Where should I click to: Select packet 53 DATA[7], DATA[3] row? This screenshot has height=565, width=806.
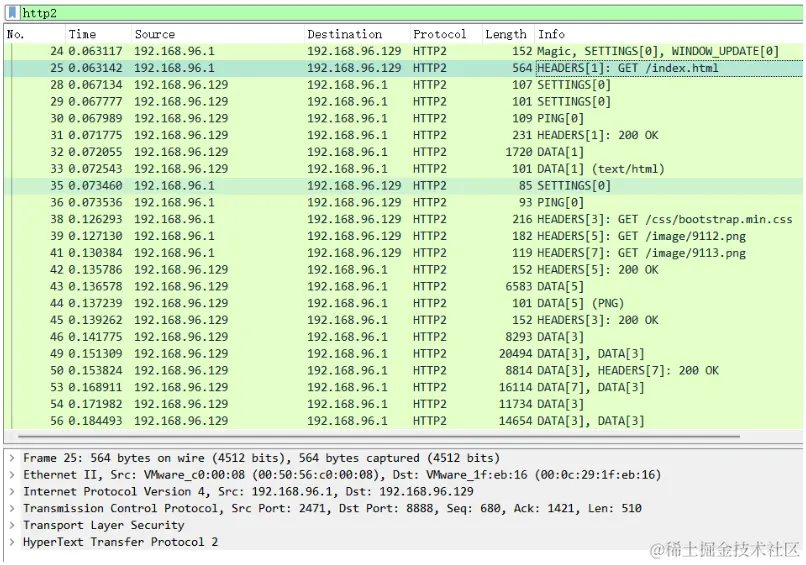tap(403, 387)
